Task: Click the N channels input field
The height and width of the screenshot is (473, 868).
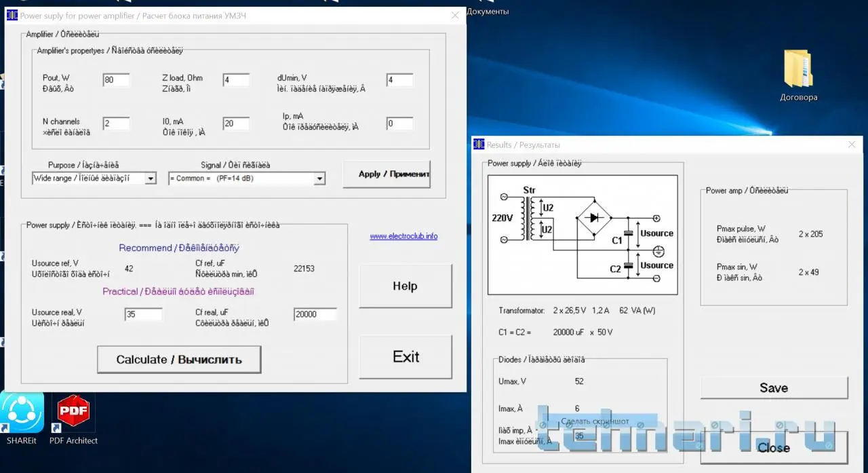Action: pyautogui.click(x=116, y=124)
